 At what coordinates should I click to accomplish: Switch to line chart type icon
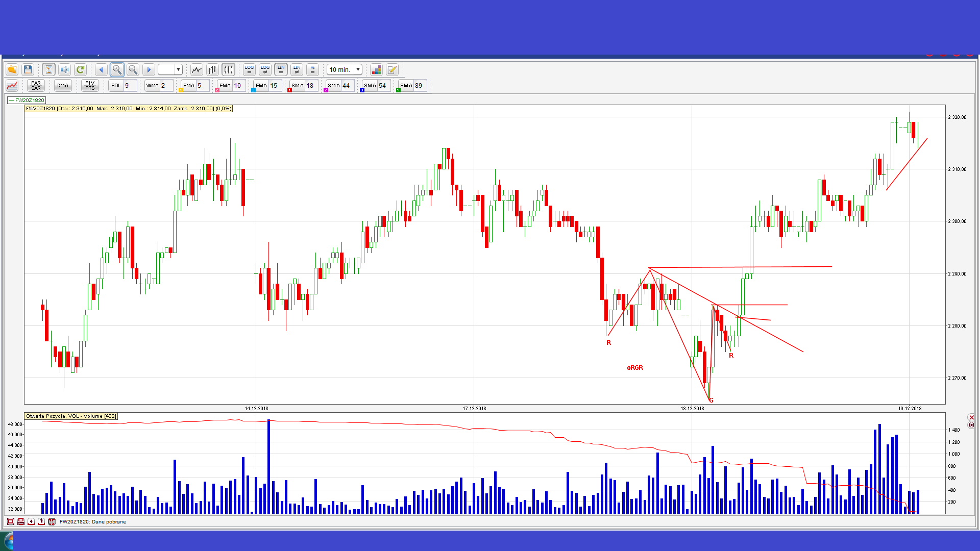pyautogui.click(x=197, y=69)
